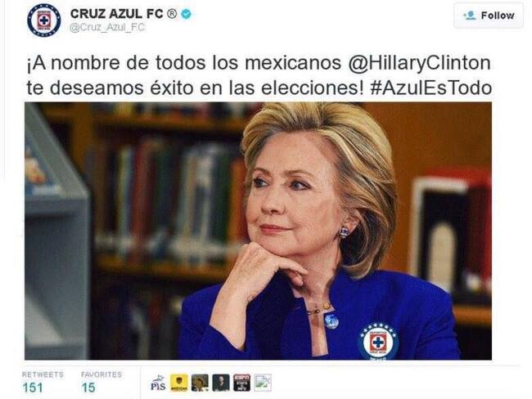Viewport: 532px width, 399px height.
Task: Open the #AzulEsTodo hashtag
Action: point(431,88)
